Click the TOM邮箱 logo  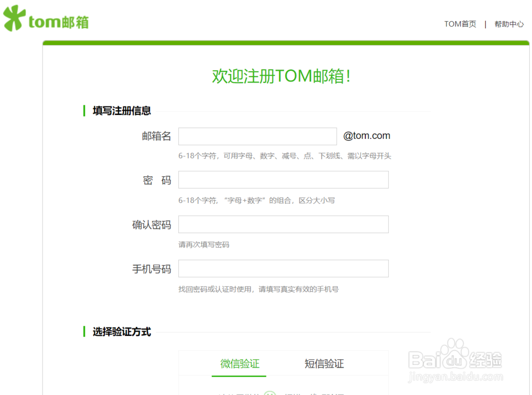coord(46,19)
